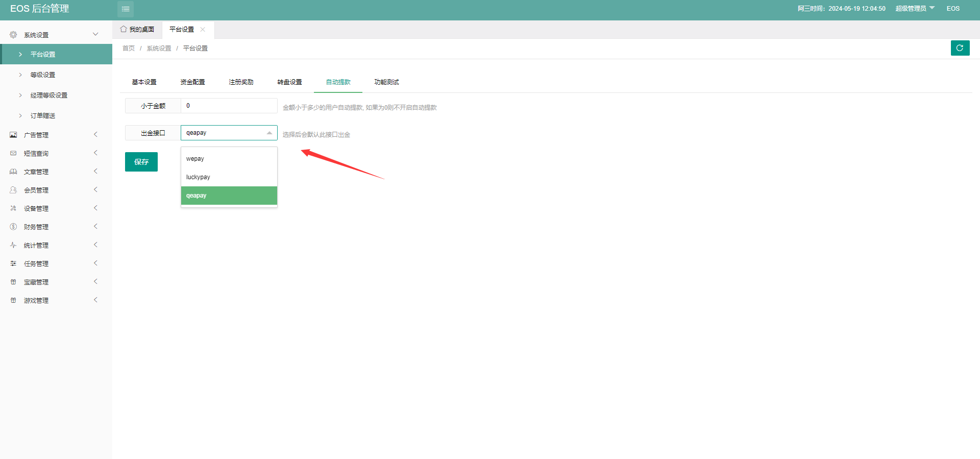Click the 平台设置 breadcrumb text
Image resolution: width=980 pixels, height=459 pixels.
[x=195, y=49]
